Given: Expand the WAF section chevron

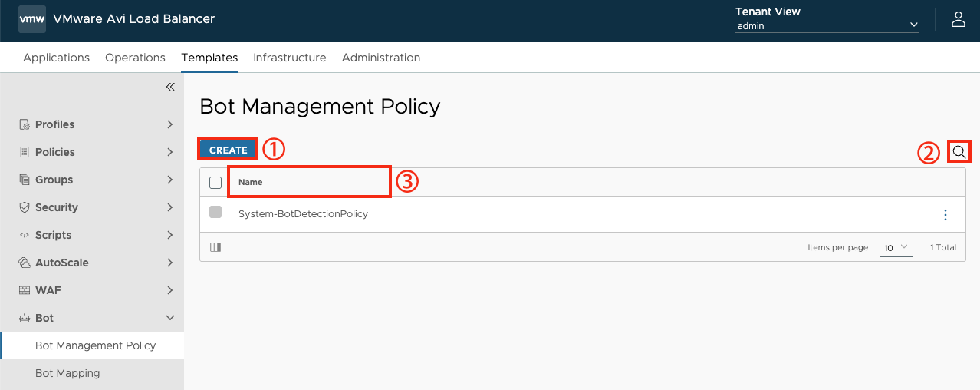Looking at the screenshot, I should pos(170,290).
